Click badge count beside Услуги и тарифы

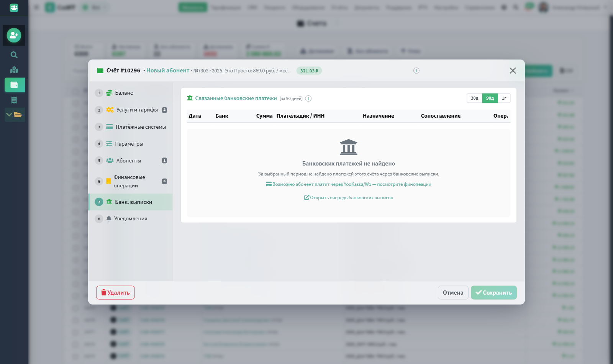tap(164, 110)
